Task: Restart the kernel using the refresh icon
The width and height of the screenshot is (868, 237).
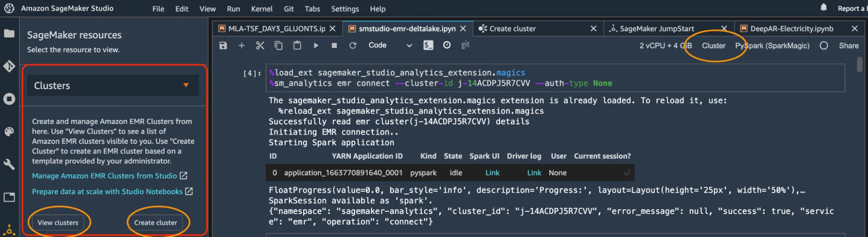Action: [353, 46]
